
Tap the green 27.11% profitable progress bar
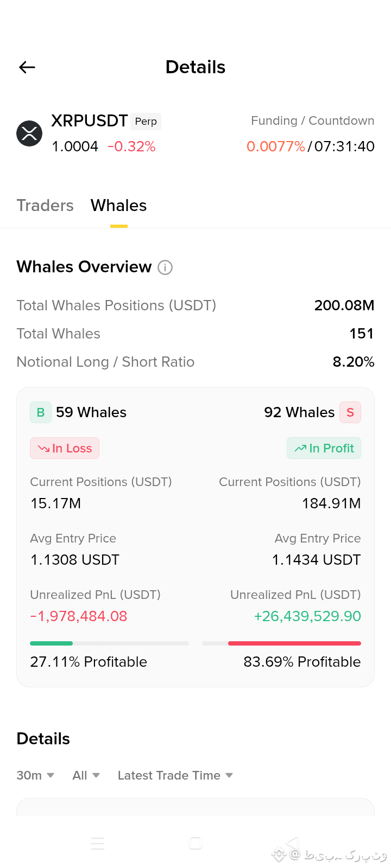click(109, 643)
